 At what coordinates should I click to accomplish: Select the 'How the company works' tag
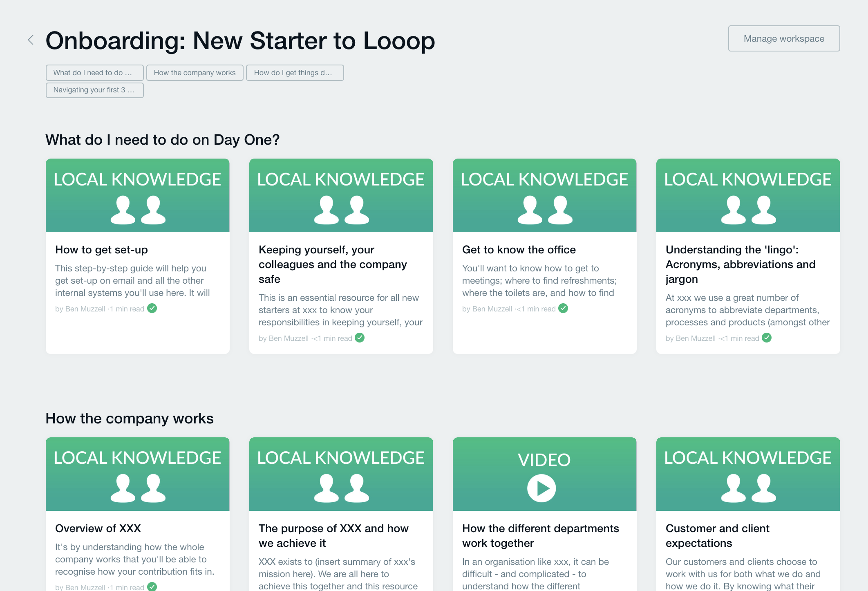point(195,73)
